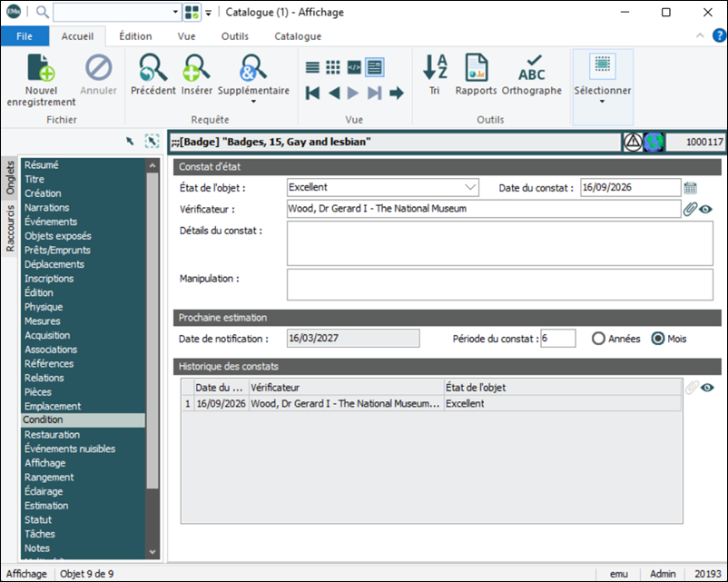Click the Date du constat field
Viewport: 728px width, 582px height.
click(630, 188)
